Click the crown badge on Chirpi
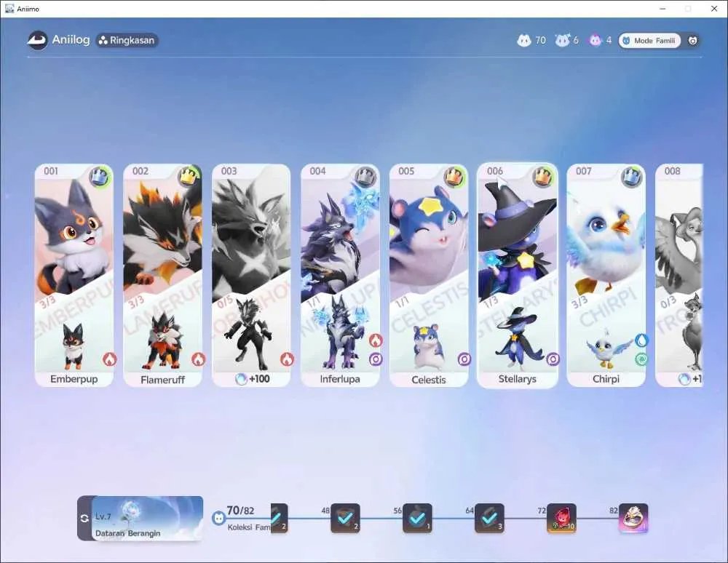728x563 pixels. click(x=632, y=177)
